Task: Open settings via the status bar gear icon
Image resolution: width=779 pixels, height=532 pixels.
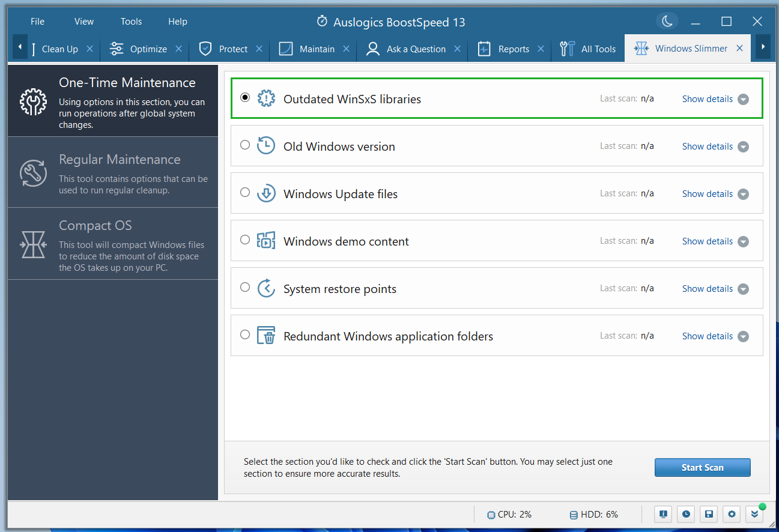Action: pos(732,514)
